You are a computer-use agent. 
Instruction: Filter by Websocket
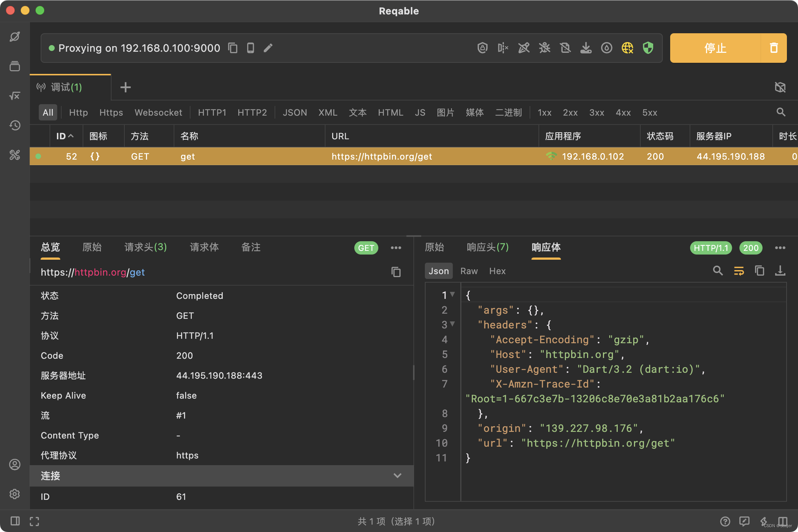(158, 113)
